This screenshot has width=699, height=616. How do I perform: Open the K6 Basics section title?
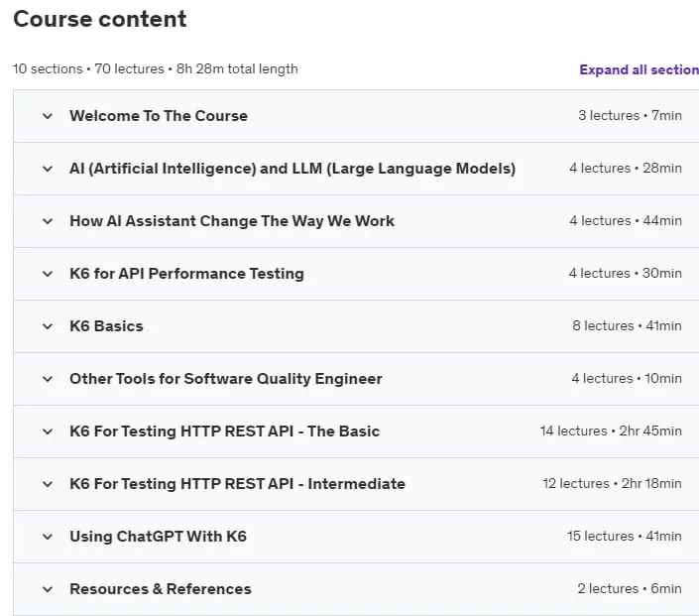[106, 326]
